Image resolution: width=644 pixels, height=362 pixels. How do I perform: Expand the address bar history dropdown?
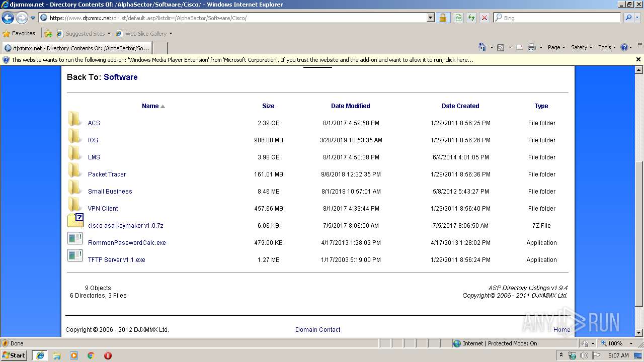(431, 18)
